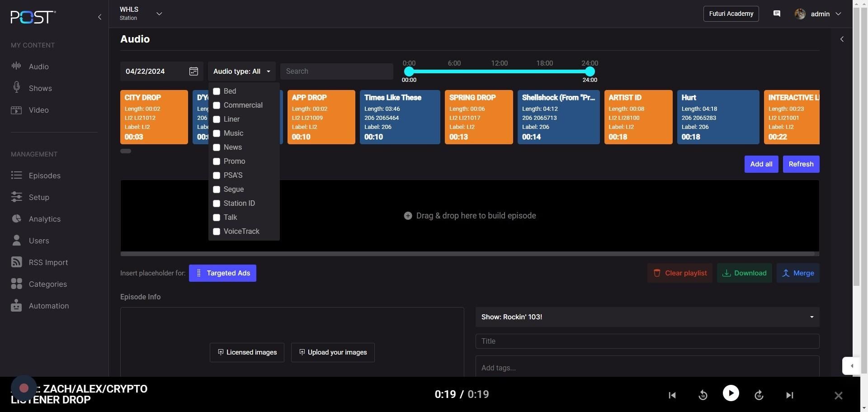This screenshot has width=868, height=412.
Task: Click the calendar icon in date field
Action: (193, 71)
